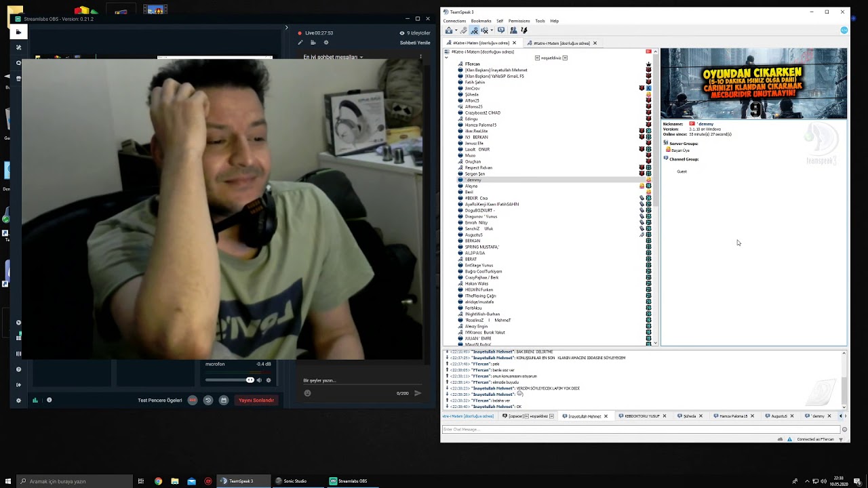The height and width of the screenshot is (488, 868).
Task: Close the İnayetullah Mehmet chat tab
Action: [x=606, y=416]
